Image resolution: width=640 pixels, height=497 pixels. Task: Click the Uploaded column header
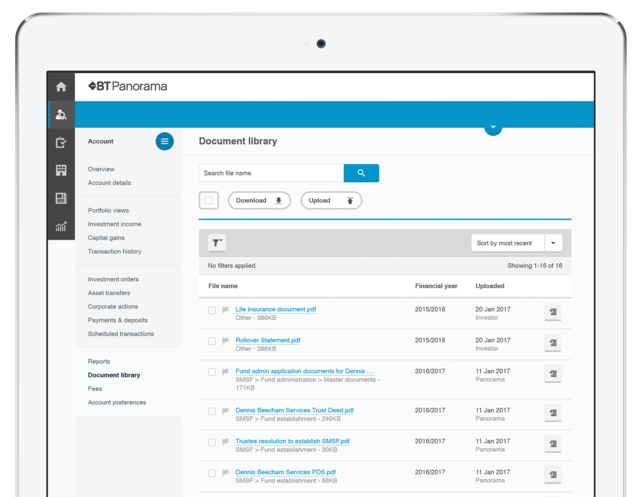[x=490, y=286]
